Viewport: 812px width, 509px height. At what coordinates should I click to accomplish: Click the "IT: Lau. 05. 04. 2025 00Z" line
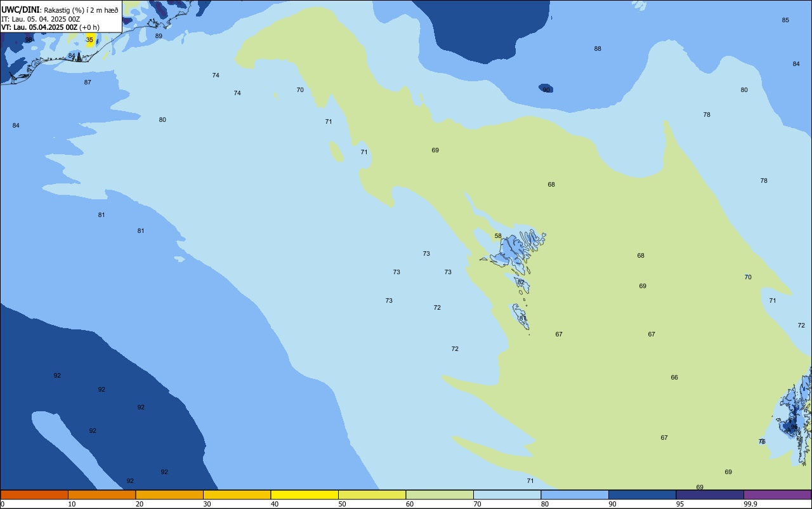41,19
